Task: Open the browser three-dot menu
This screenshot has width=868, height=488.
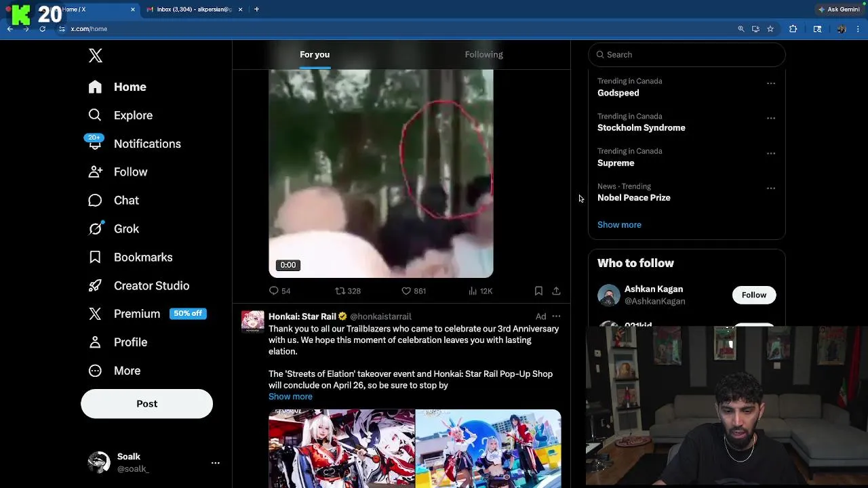Action: [x=859, y=29]
